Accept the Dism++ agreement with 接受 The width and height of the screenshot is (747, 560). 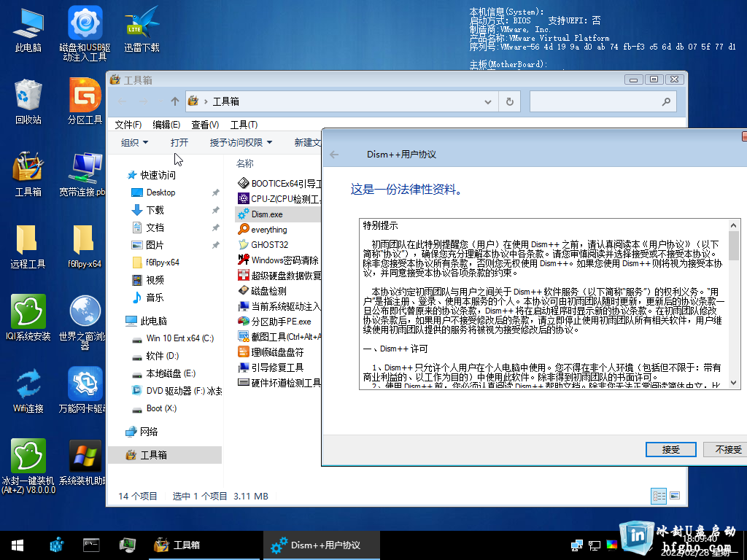tap(671, 449)
